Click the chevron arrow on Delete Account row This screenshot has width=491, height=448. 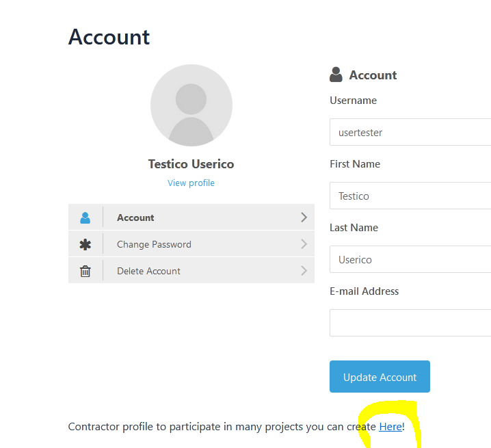(x=304, y=270)
